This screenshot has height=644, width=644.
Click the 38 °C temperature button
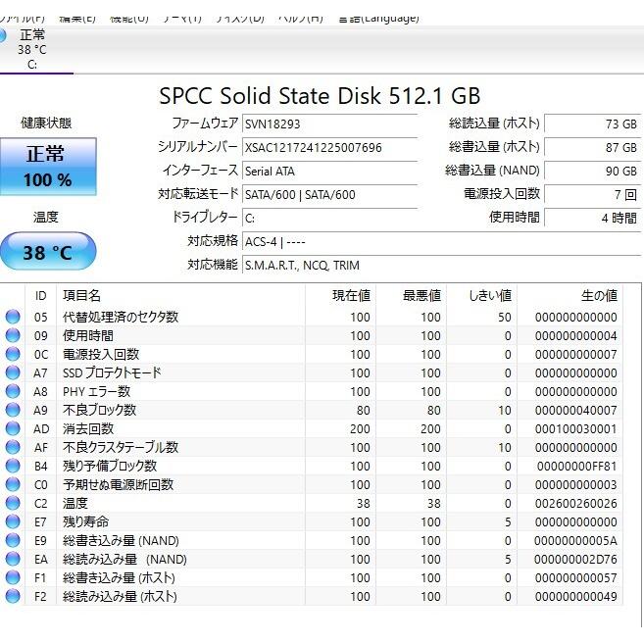click(48, 253)
